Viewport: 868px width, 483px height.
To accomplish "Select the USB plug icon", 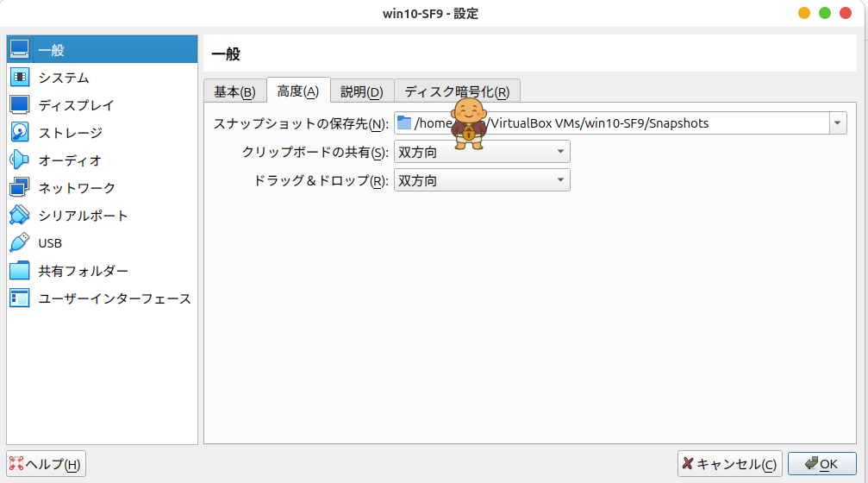I will [20, 243].
